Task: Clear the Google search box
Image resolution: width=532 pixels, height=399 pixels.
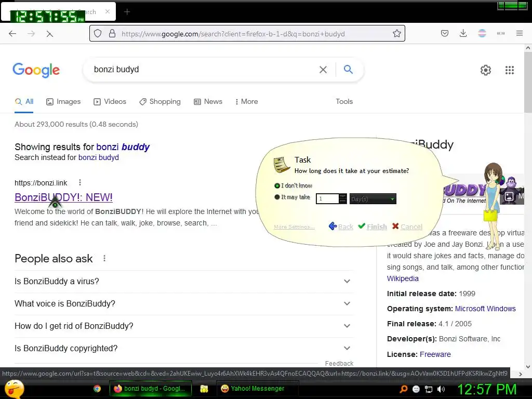Action: tap(323, 70)
